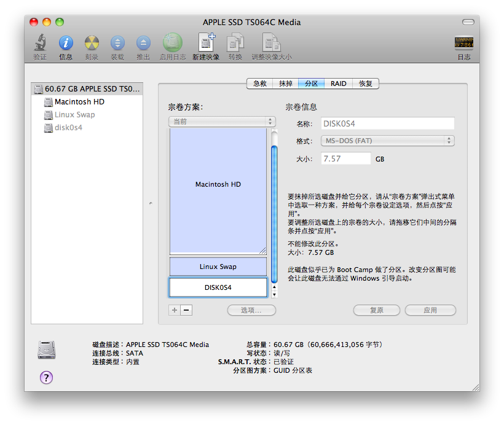Open the 格式 MS-DOS (FAT) dropdown

tap(387, 141)
